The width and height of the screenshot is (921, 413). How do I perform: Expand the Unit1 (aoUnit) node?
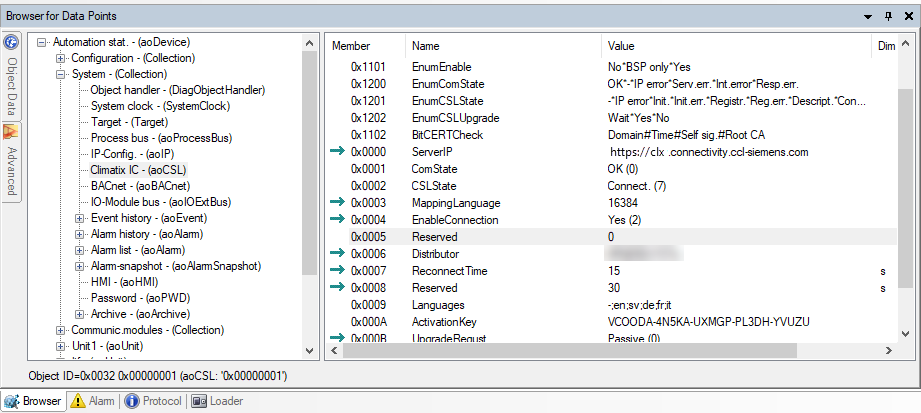tap(60, 346)
